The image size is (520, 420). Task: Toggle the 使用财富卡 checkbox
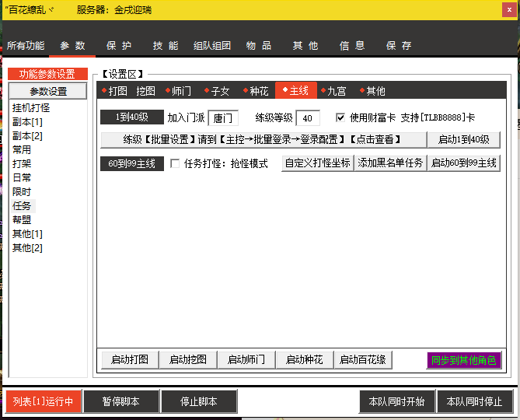(340, 117)
